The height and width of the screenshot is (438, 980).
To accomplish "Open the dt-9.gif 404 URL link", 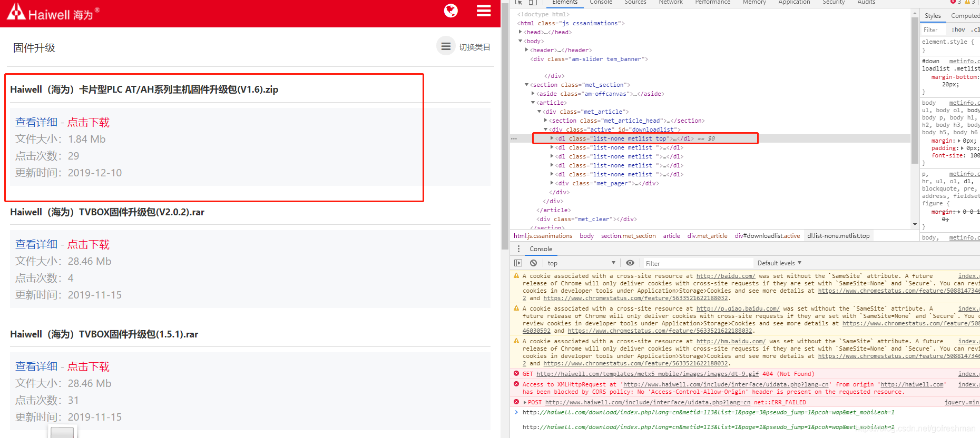I will tap(648, 374).
